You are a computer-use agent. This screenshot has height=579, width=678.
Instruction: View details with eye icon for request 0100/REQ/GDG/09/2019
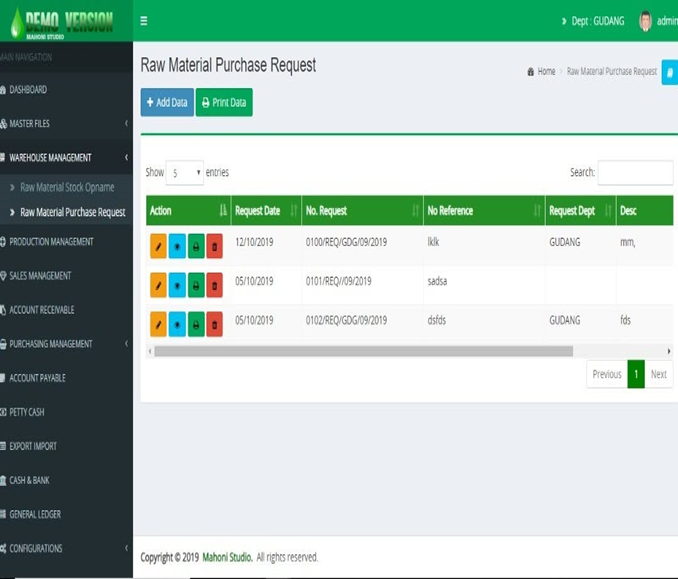pos(177,246)
